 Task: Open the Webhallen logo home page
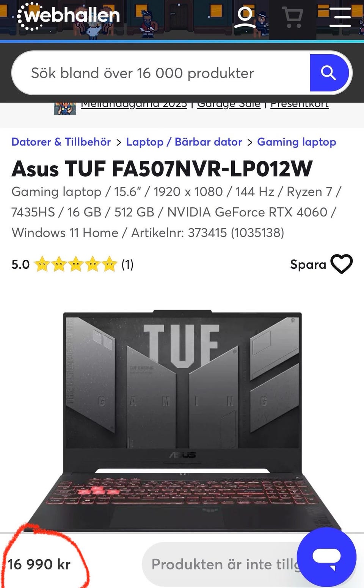[69, 16]
